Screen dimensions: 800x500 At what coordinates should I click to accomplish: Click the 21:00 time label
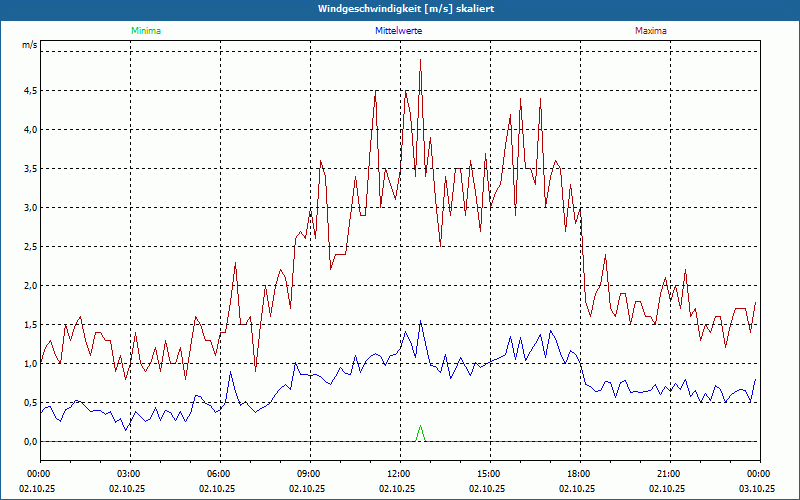[670, 474]
